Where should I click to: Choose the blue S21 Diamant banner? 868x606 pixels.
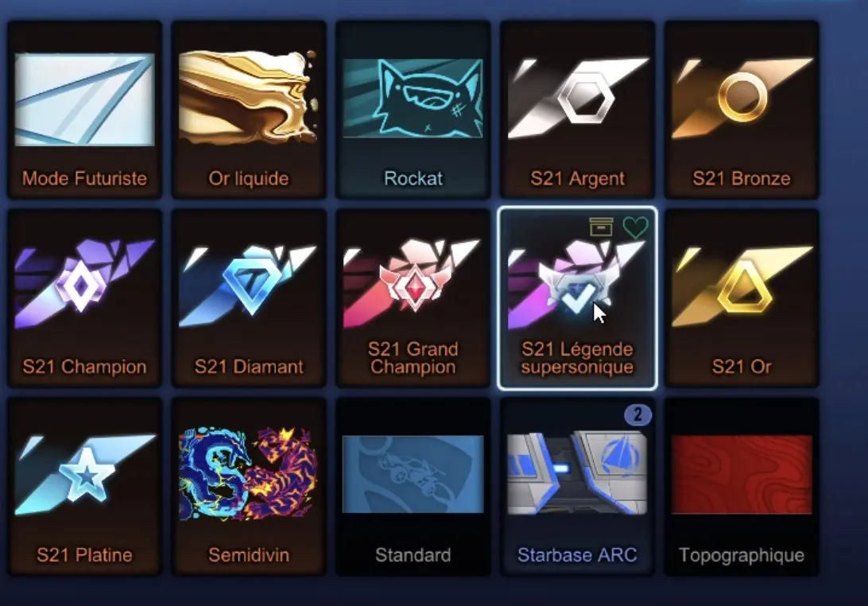[249, 298]
